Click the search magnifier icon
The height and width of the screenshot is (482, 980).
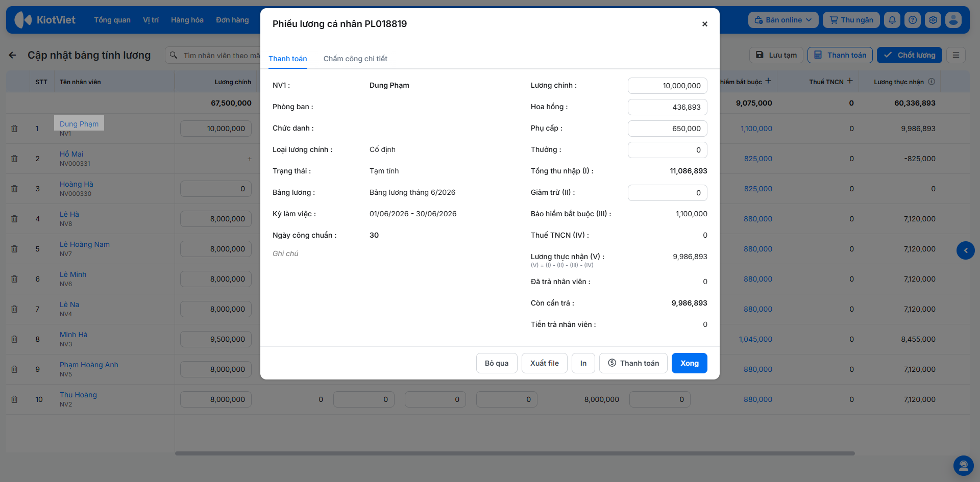(174, 55)
